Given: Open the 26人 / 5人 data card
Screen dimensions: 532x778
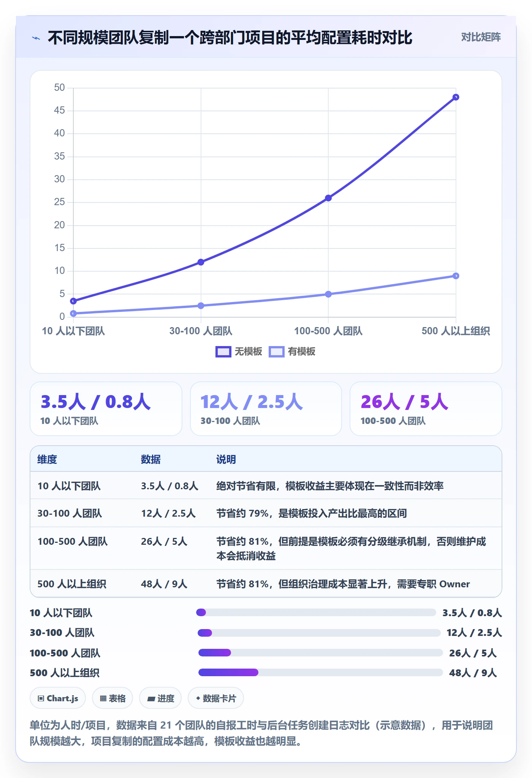Looking at the screenshot, I should (426, 409).
